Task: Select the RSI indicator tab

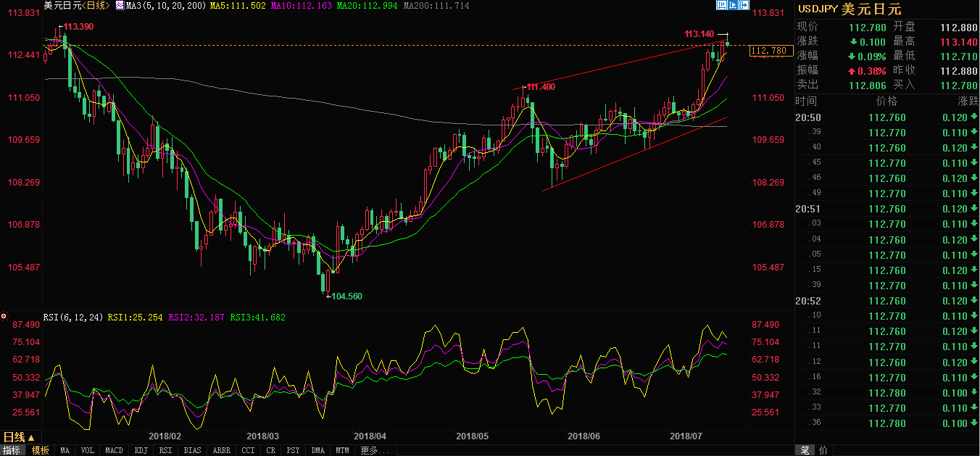Action: click(x=166, y=450)
